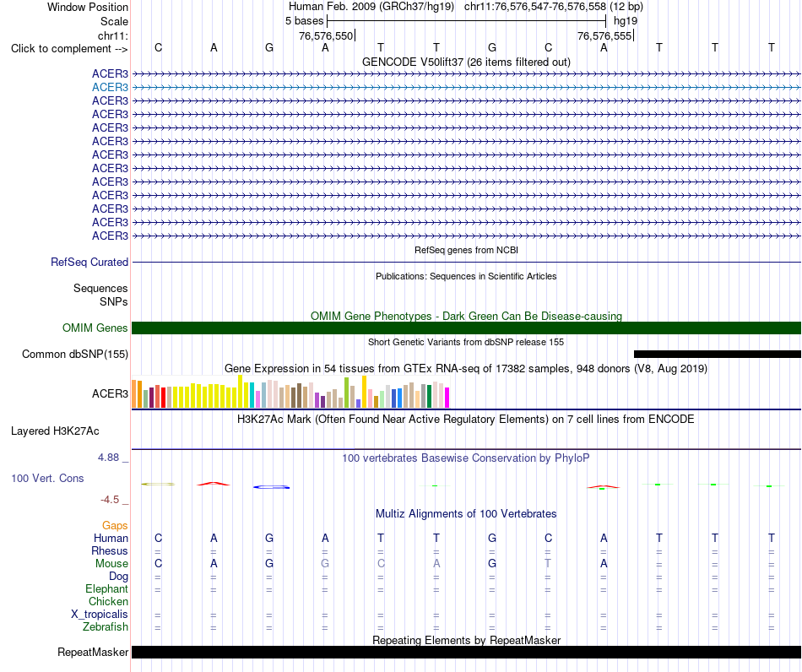Open the 'GENCODE V50lift37 (26 items filtered out)' track title
802x672 pixels.
tap(466, 62)
